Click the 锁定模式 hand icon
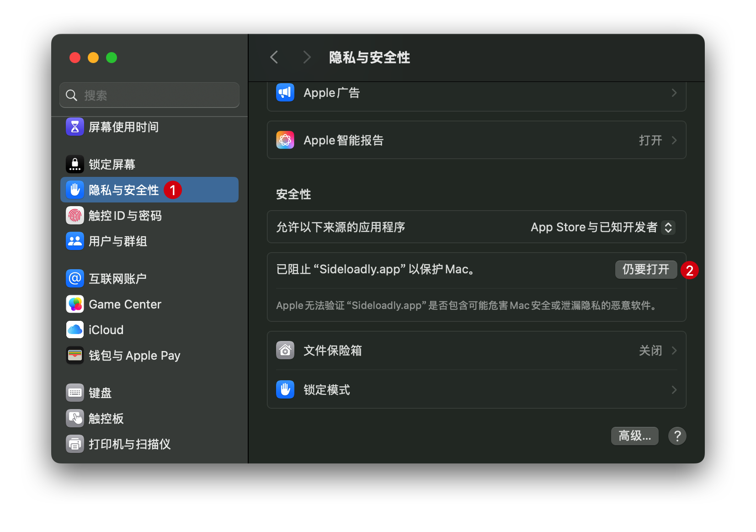This screenshot has height=532, width=756. 285,390
